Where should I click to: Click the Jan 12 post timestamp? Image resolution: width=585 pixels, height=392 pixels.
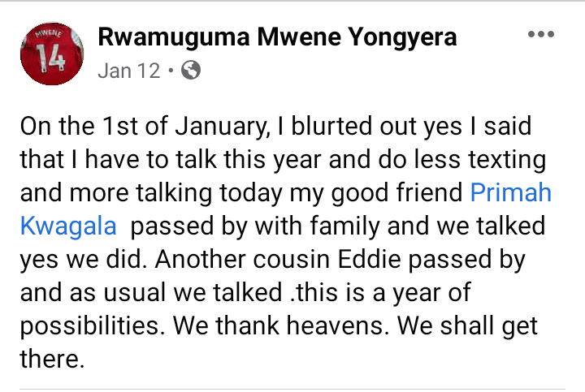(128, 71)
